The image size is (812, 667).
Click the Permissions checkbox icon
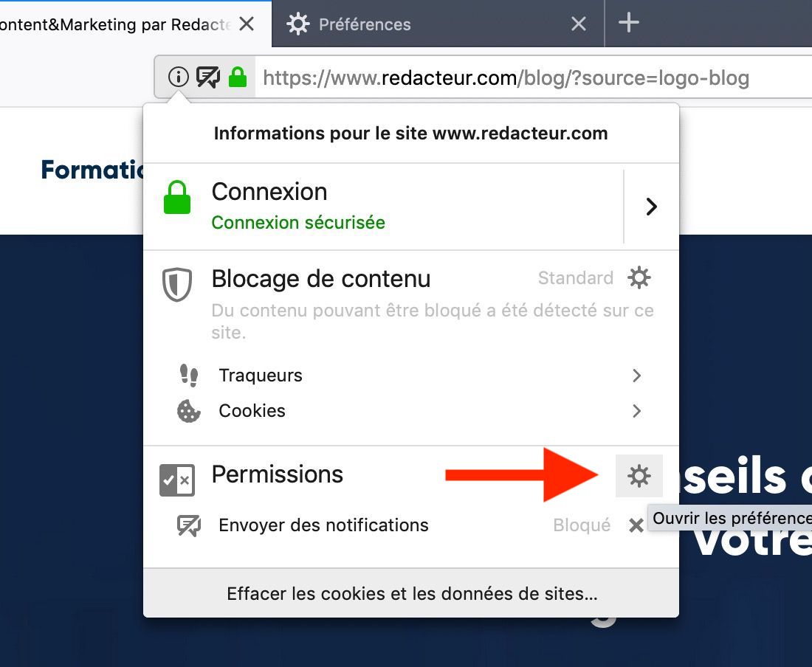coord(177,480)
